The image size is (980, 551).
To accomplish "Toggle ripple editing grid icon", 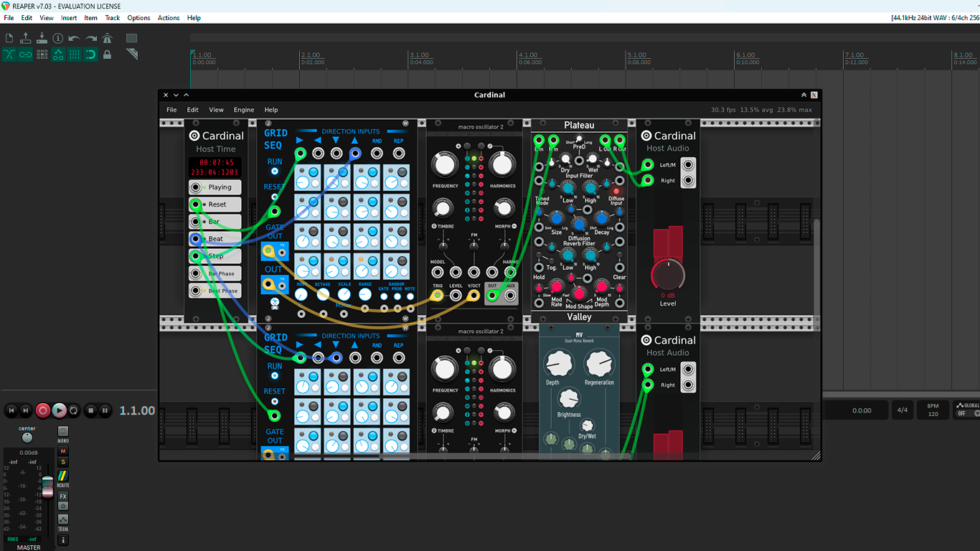I will (x=42, y=55).
